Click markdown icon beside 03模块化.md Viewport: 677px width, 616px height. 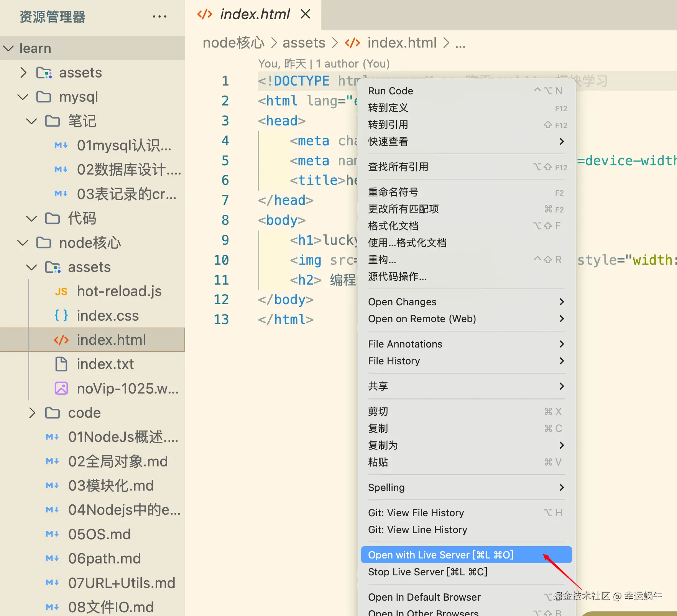53,486
